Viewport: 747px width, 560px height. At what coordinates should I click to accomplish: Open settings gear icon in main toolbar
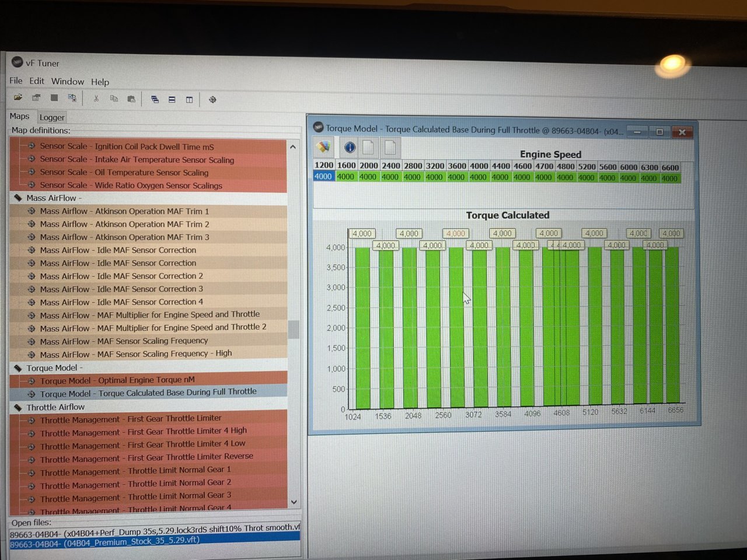[212, 100]
